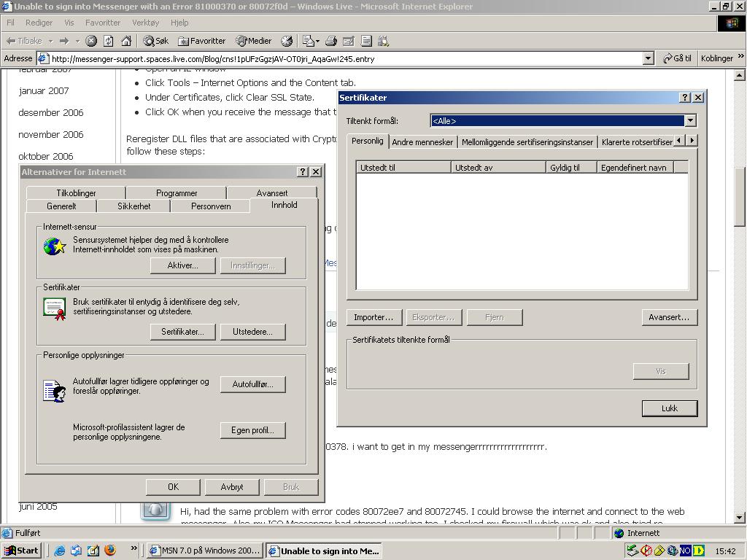Open the Verktøy menu
Image resolution: width=747 pixels, height=560 pixels.
[145, 23]
